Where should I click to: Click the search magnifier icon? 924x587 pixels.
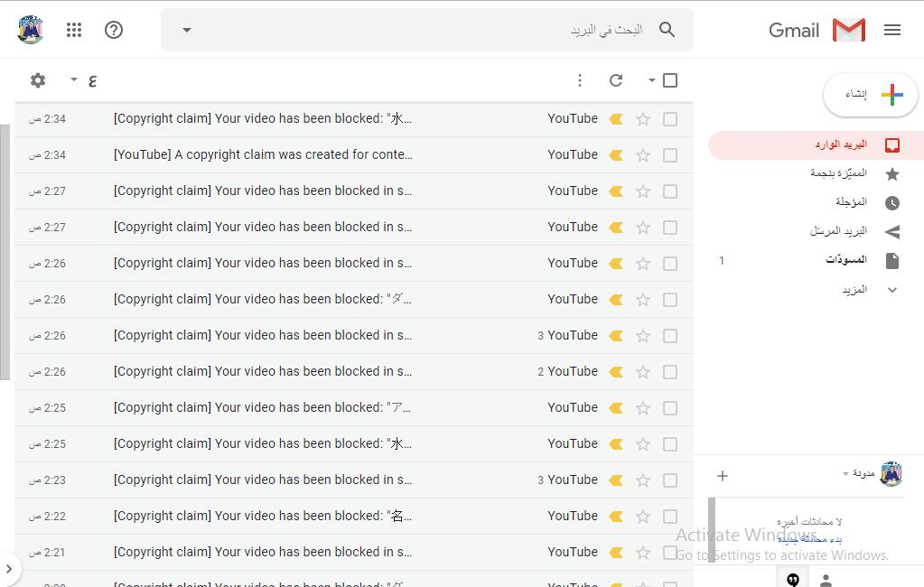coord(667,30)
